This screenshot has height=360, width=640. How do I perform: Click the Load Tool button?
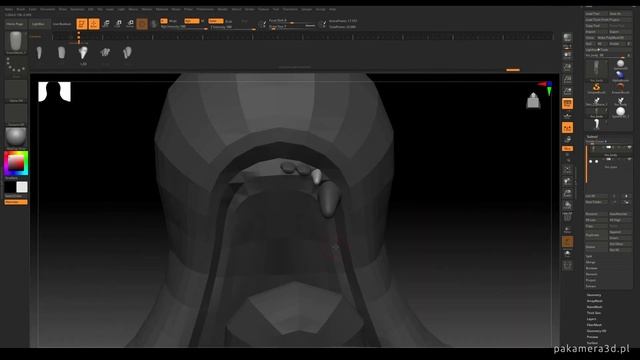596,13
